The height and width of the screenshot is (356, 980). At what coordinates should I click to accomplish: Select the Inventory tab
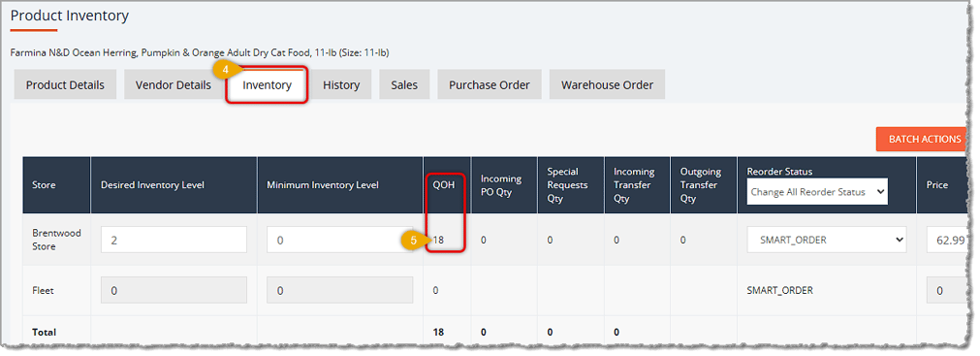click(267, 85)
